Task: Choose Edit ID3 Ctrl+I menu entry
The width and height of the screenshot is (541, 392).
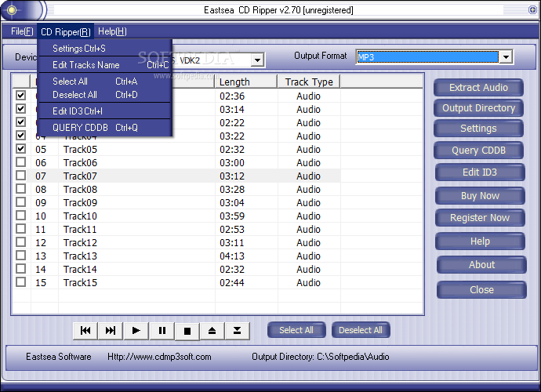Action: tap(105, 111)
